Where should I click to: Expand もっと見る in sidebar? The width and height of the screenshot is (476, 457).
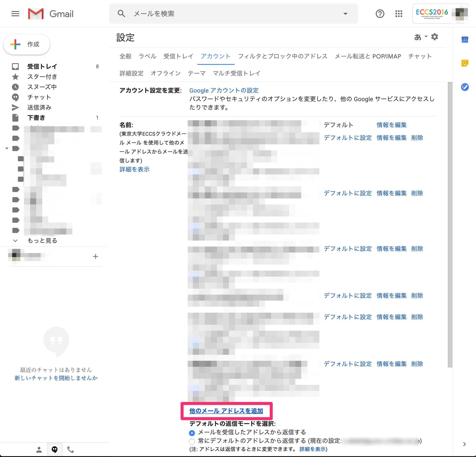click(x=42, y=240)
